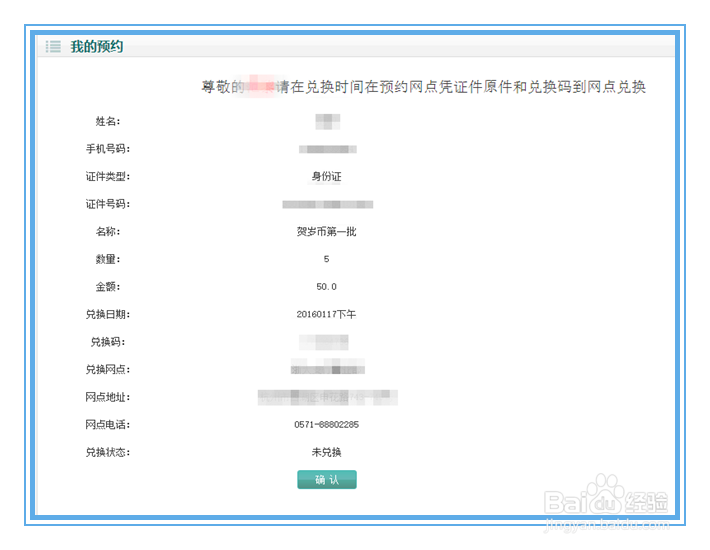The height and width of the screenshot is (550, 710).
Task: Click the 证件号码 label
Action: pyautogui.click(x=108, y=204)
